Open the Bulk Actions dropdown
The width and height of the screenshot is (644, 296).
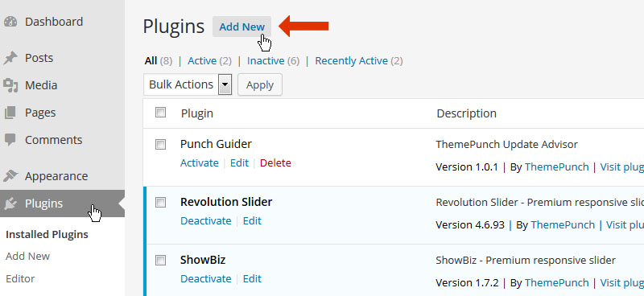coord(188,84)
